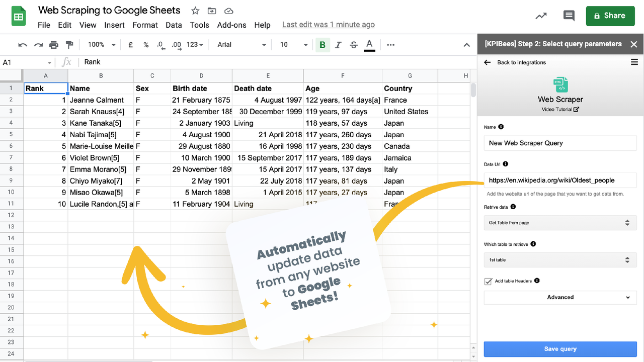
Task: Go Back to integrations
Action: coord(521,62)
